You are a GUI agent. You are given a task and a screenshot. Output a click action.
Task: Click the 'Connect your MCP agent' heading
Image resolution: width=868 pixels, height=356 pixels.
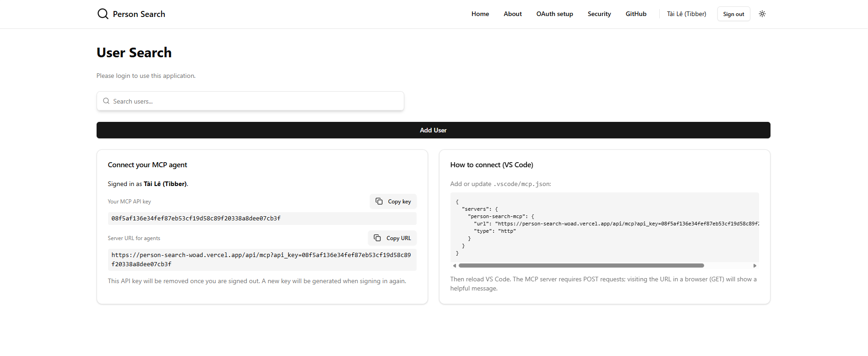[x=147, y=164]
